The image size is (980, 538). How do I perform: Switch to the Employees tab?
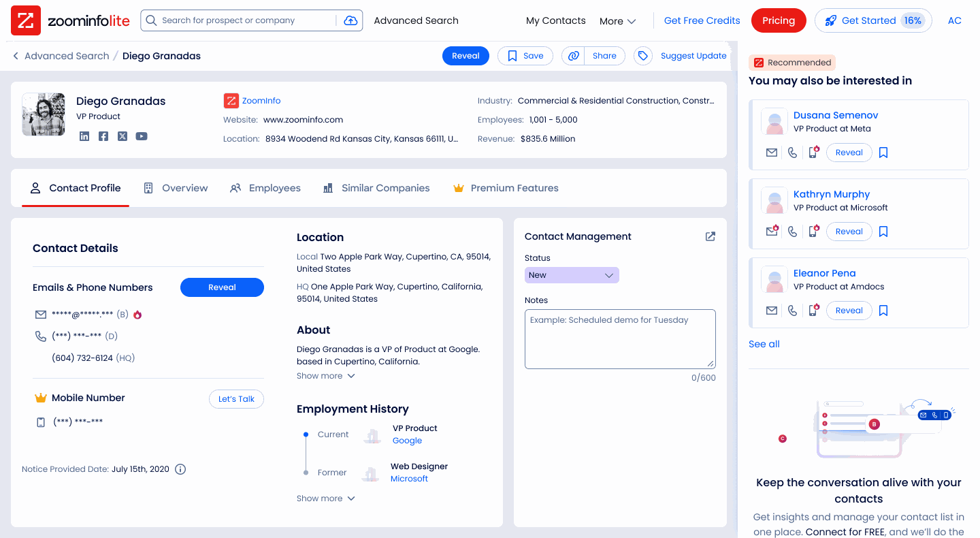coord(265,188)
